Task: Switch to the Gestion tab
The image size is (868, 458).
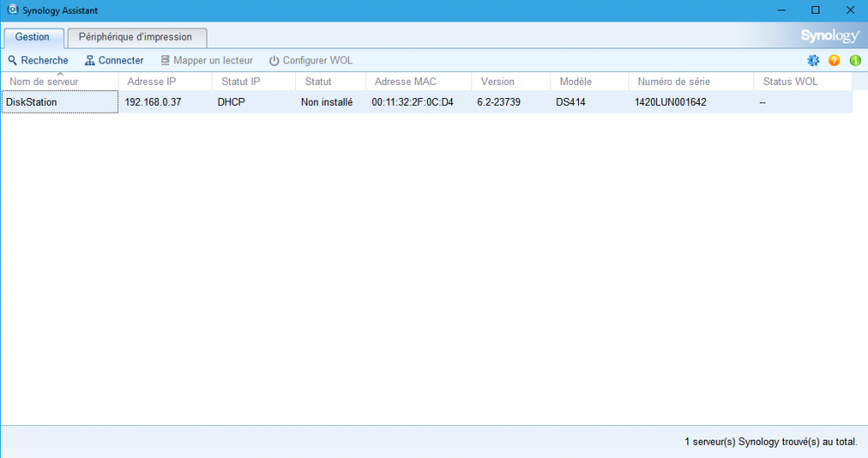Action: click(x=32, y=37)
